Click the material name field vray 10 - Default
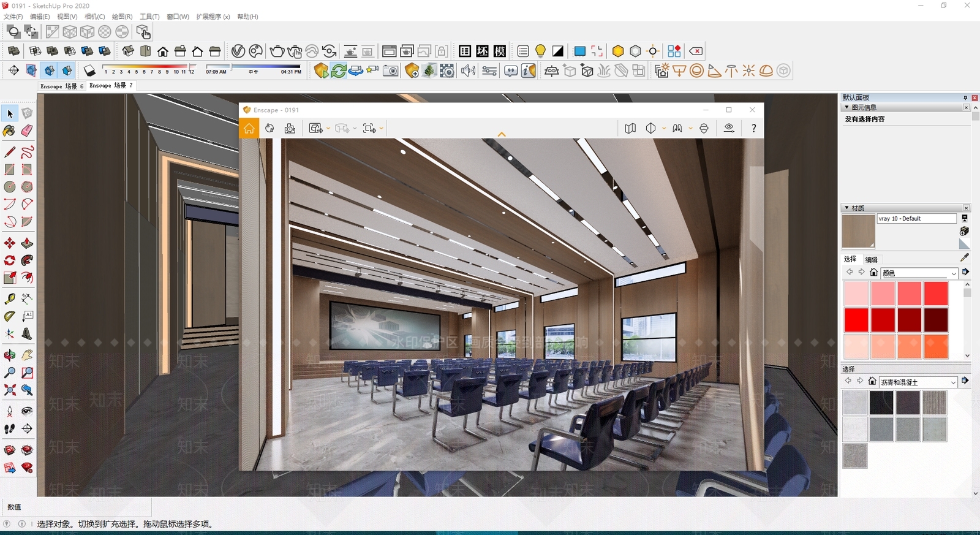Screen dimensions: 980x535 pyautogui.click(x=916, y=219)
